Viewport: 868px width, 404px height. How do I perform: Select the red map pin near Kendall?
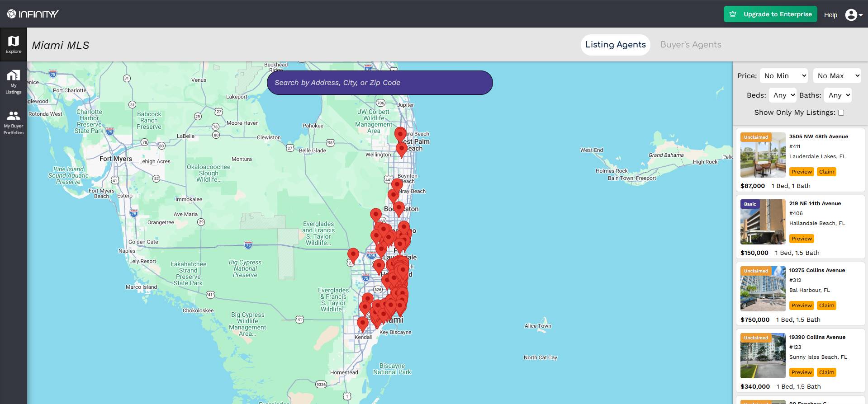click(362, 324)
